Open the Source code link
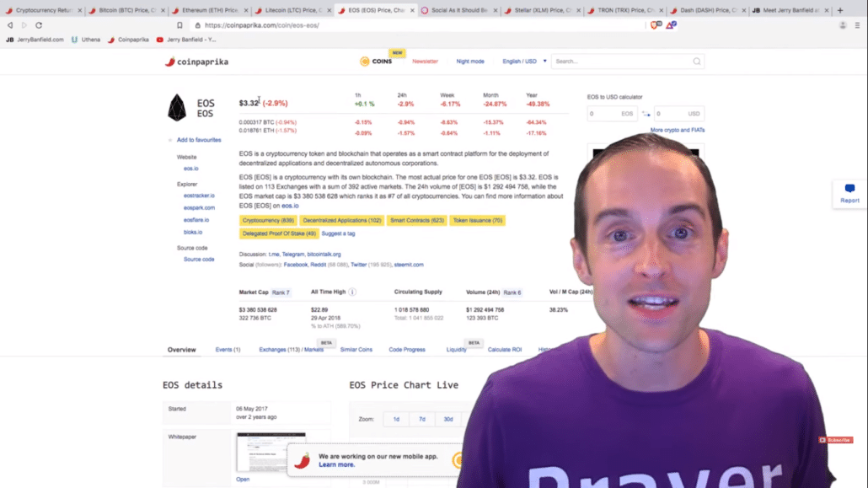Image resolution: width=868 pixels, height=488 pixels. [x=199, y=260]
